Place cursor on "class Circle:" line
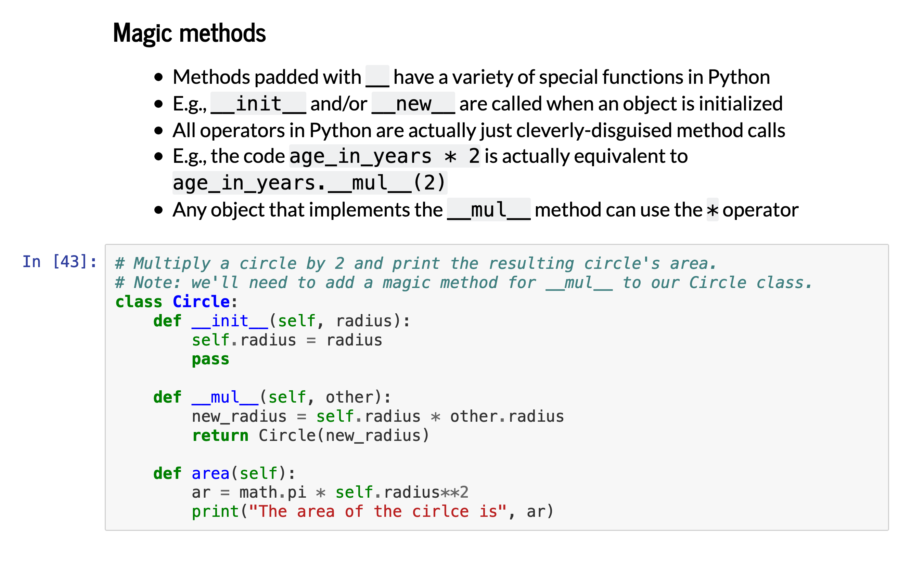 (176, 302)
